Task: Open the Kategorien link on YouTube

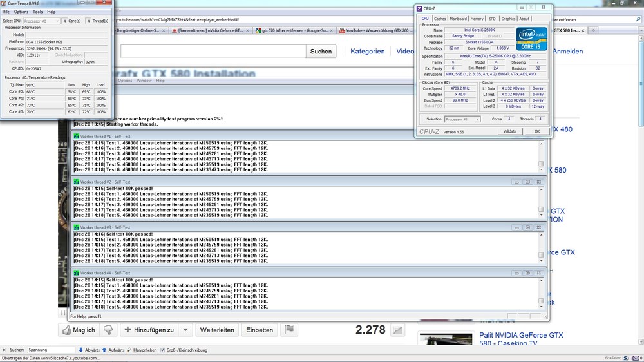Action: [367, 52]
